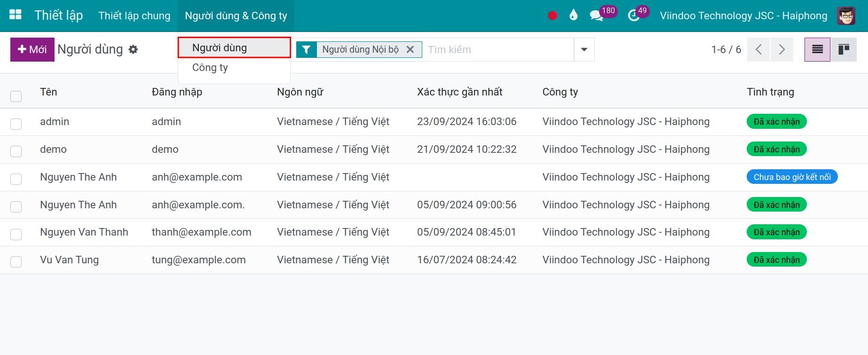Select the checkbox for admin row

tap(16, 124)
